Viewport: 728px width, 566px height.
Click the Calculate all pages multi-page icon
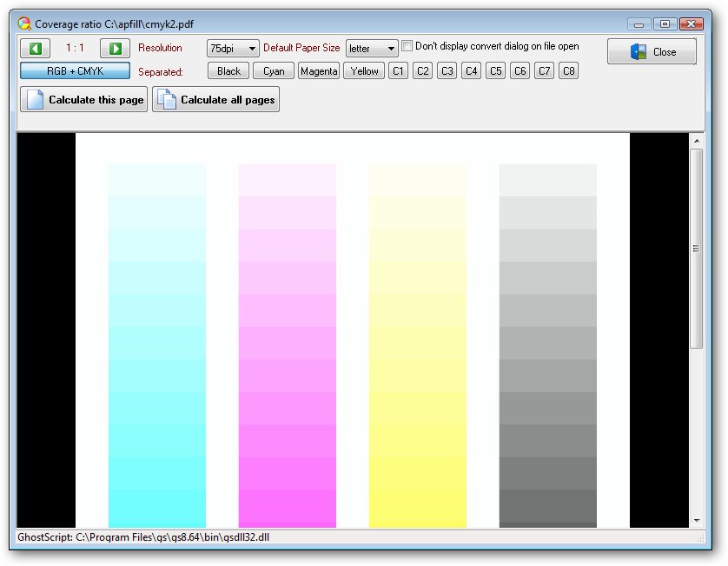tap(165, 99)
